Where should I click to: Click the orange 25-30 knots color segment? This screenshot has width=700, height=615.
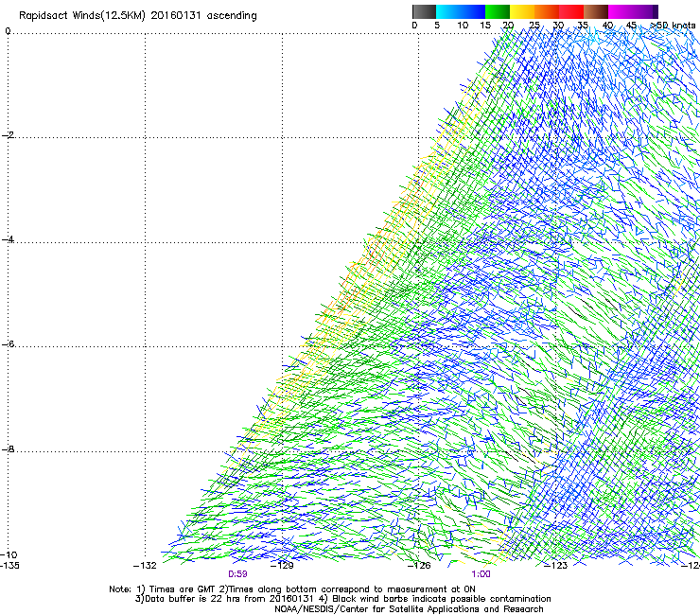click(547, 11)
